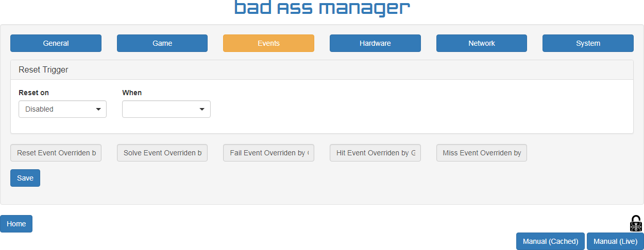Click the Reset Trigger panel header
The width and height of the screenshot is (644, 250).
[x=321, y=70]
